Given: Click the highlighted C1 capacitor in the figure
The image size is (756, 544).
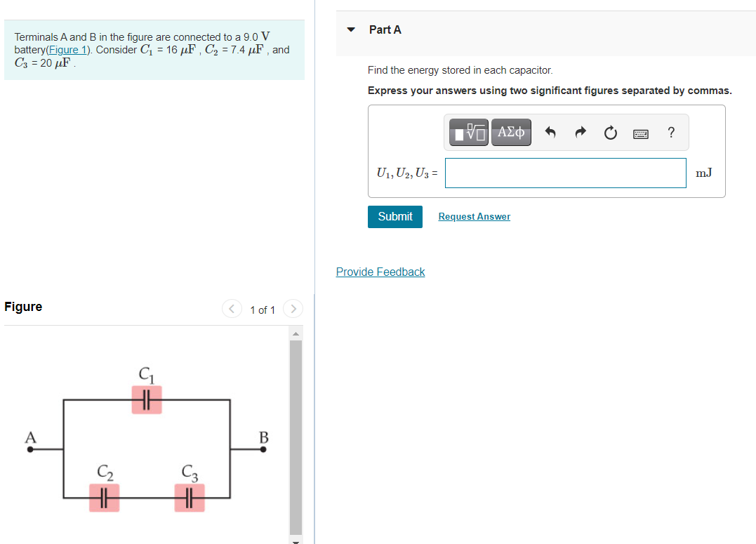Looking at the screenshot, I should click(x=147, y=398).
